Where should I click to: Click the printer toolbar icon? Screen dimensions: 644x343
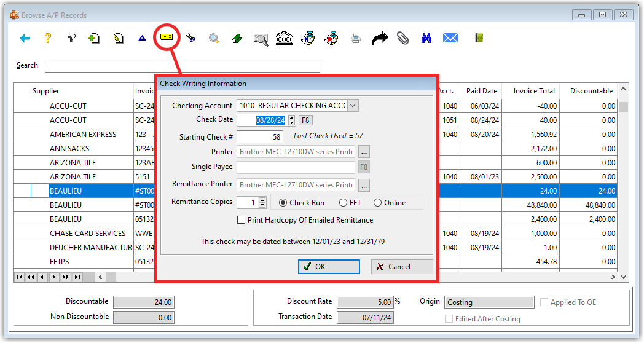pos(356,39)
